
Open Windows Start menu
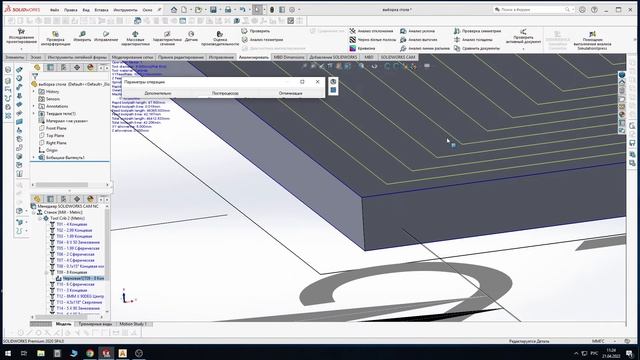point(8,353)
